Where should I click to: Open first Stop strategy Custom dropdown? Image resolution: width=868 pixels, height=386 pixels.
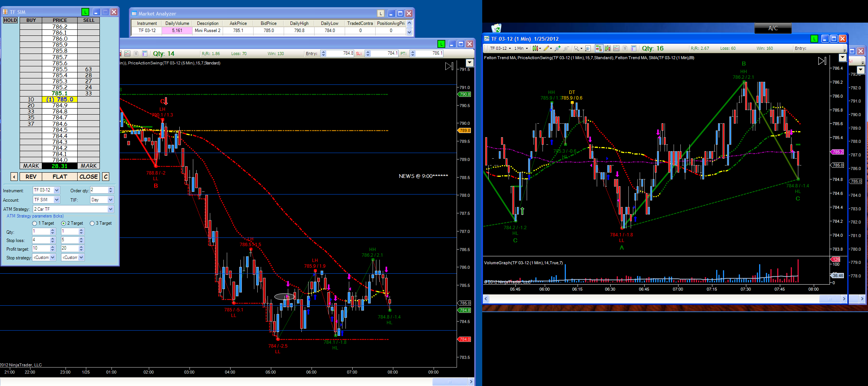(53, 257)
